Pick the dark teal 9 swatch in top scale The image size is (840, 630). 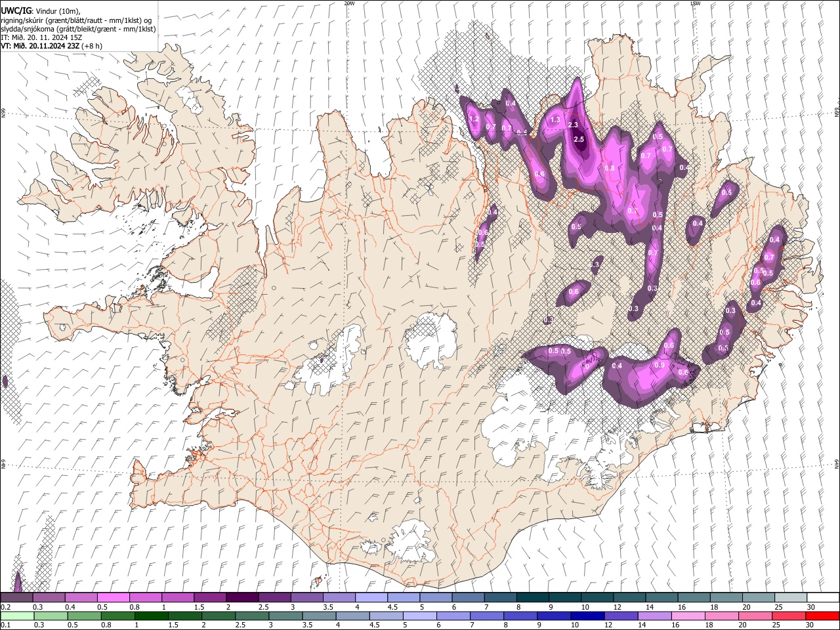564,598
